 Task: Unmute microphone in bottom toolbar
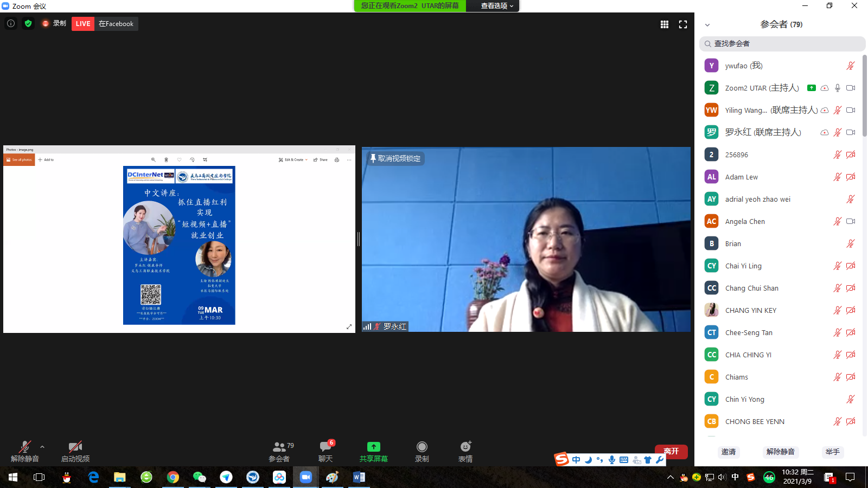click(x=25, y=451)
